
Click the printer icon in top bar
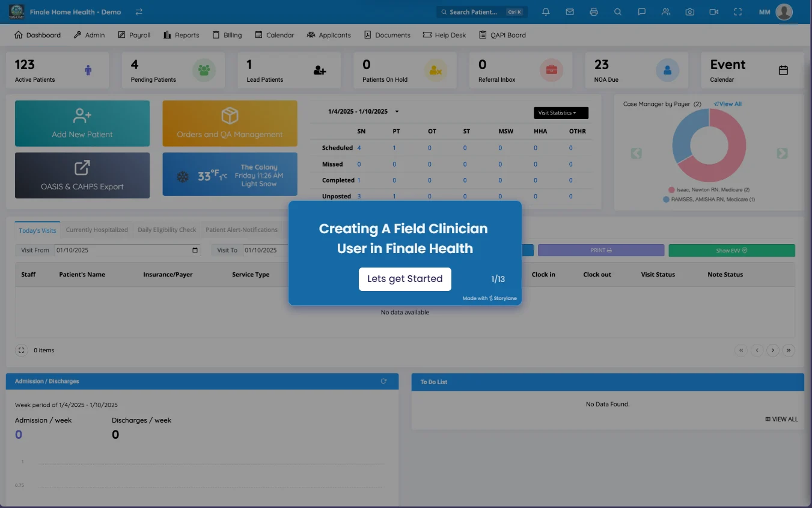(594, 12)
